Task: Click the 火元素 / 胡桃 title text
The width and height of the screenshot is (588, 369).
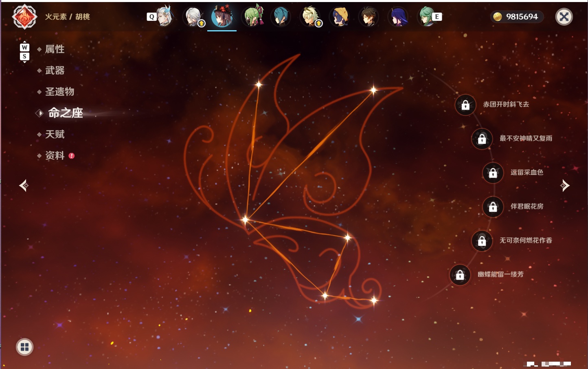Action: 68,17
